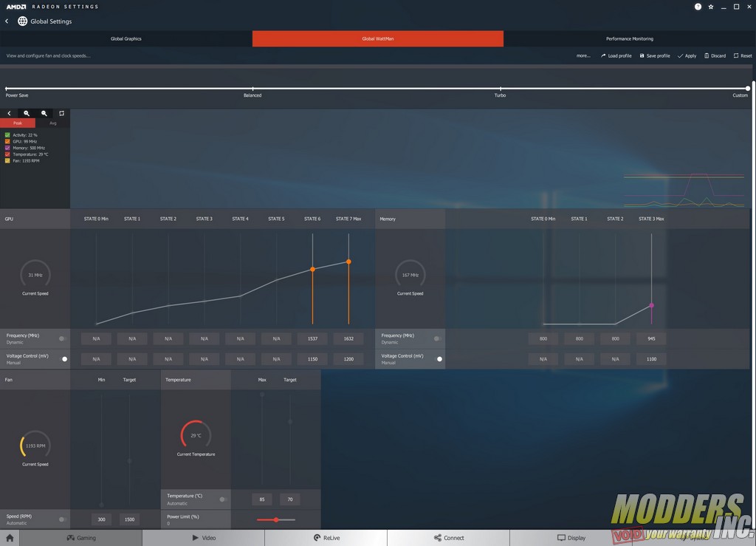Collapse the graph panel with the chevron icon

[9, 113]
